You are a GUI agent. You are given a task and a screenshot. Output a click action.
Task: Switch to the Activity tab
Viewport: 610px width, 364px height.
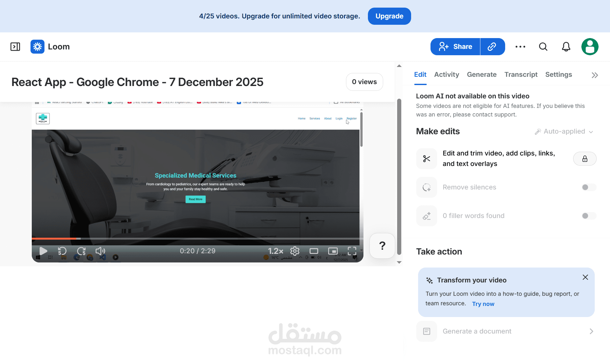pos(446,75)
